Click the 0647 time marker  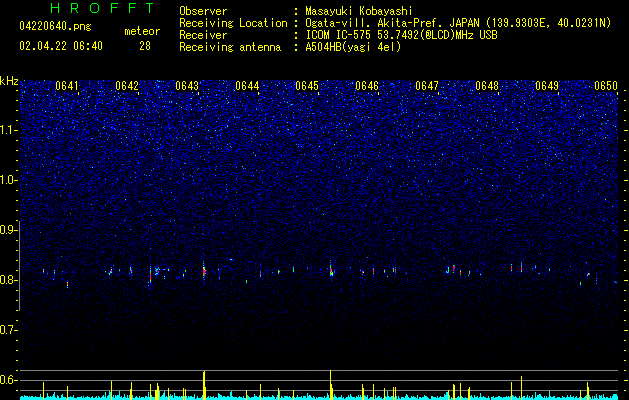[x=427, y=86]
